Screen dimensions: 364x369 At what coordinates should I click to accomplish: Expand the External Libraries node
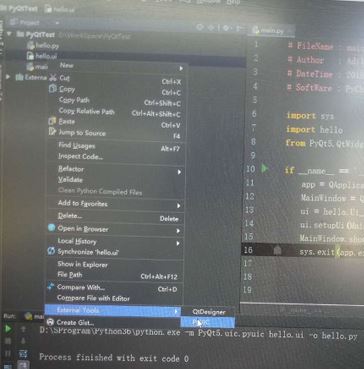click(8, 77)
